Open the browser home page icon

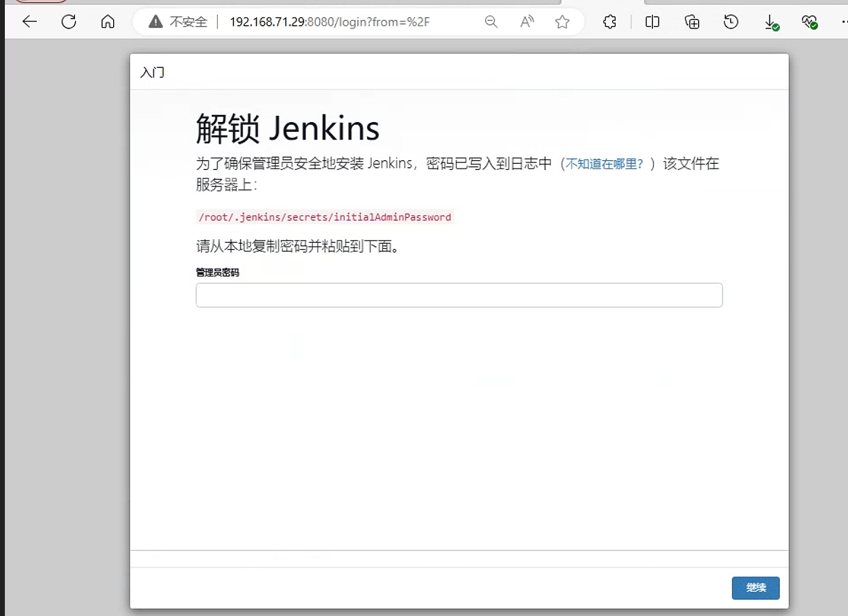click(108, 22)
